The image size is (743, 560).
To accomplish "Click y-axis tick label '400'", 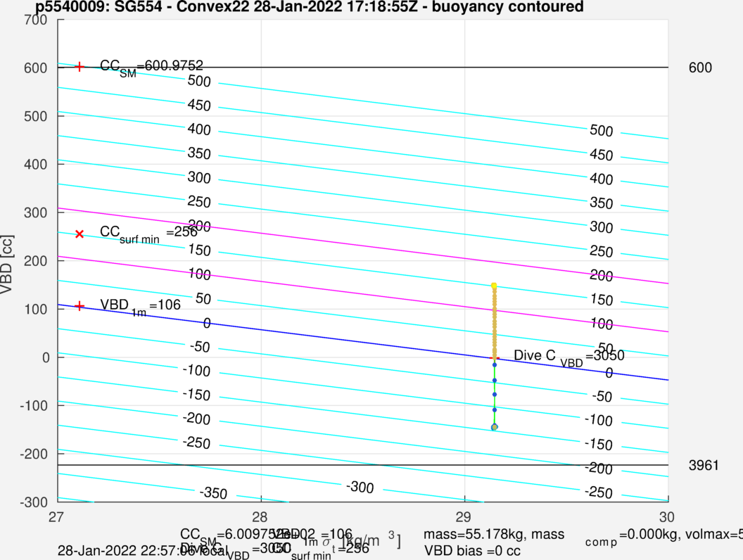I will pos(36,165).
